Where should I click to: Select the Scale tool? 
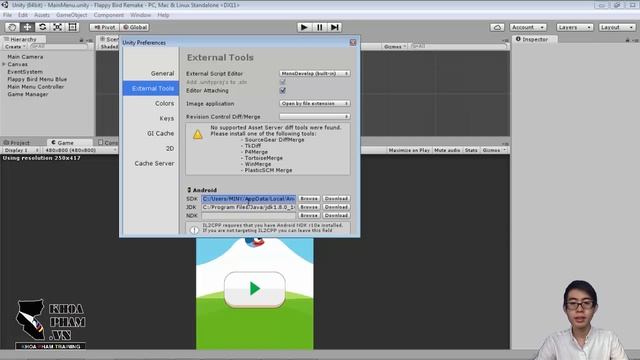[58, 27]
